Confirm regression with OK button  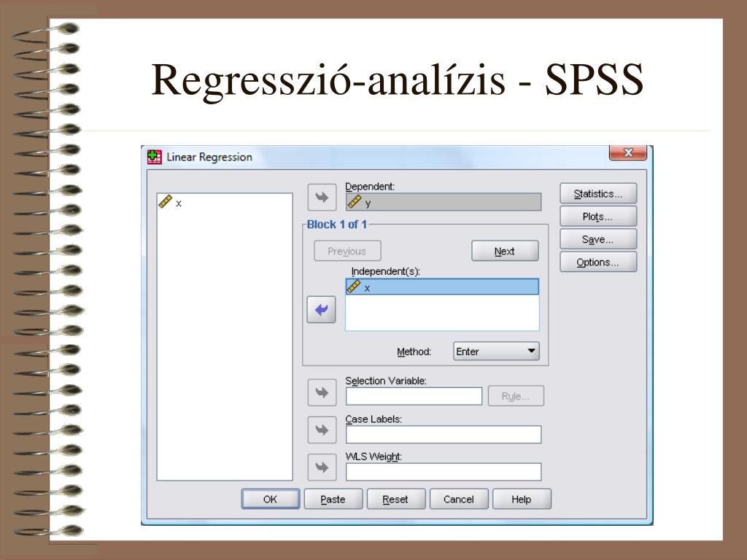[271, 499]
